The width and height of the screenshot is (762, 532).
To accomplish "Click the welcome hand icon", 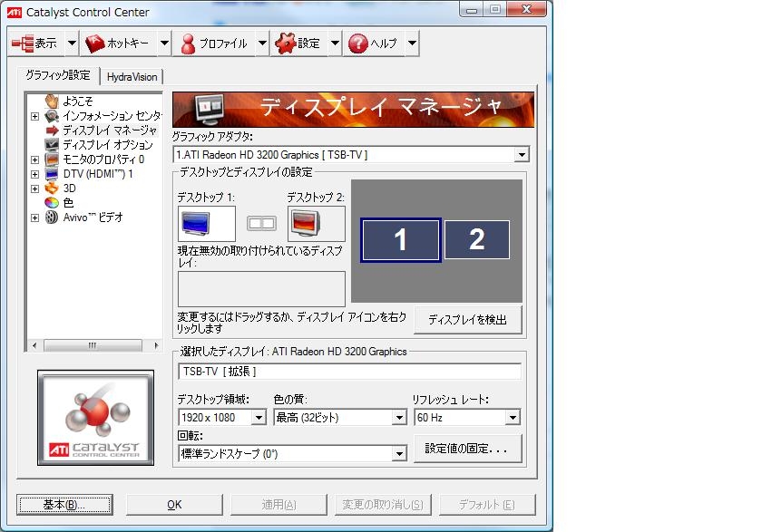I will pyautogui.click(x=52, y=101).
